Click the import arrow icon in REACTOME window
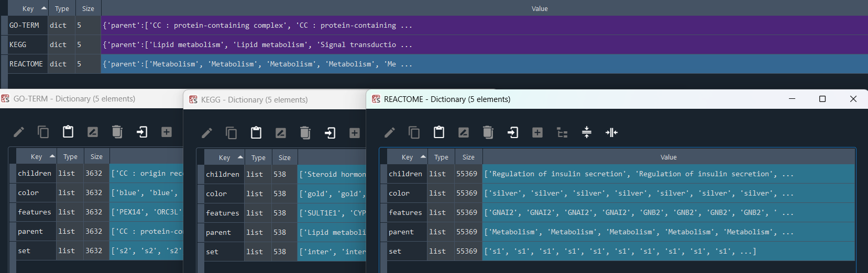 (513, 132)
